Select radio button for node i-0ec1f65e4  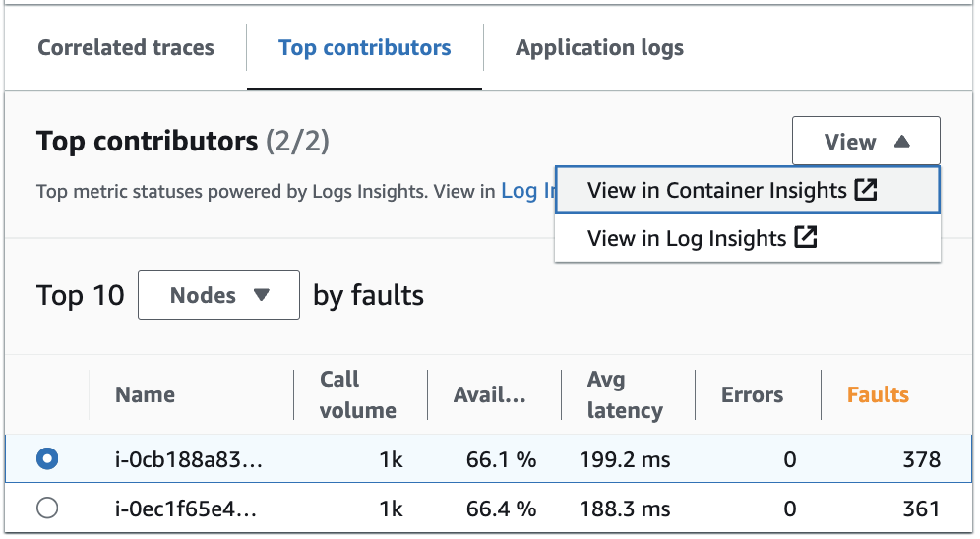[46, 509]
